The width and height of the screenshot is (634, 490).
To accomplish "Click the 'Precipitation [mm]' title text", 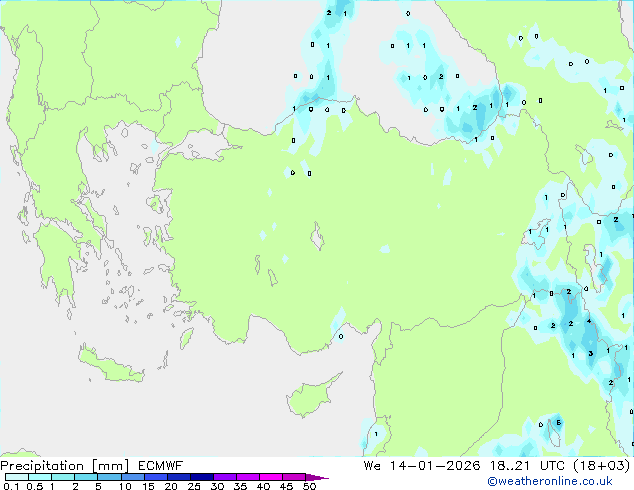I will point(65,466).
